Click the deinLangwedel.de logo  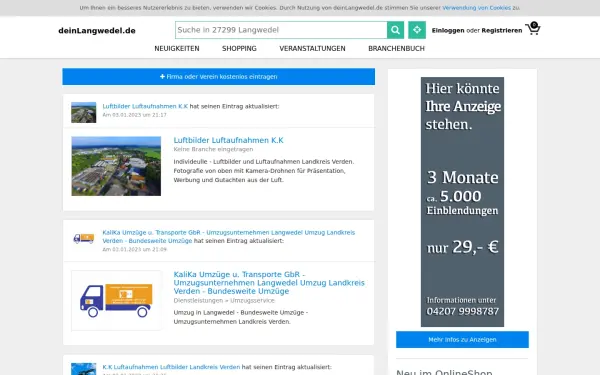[x=97, y=31]
